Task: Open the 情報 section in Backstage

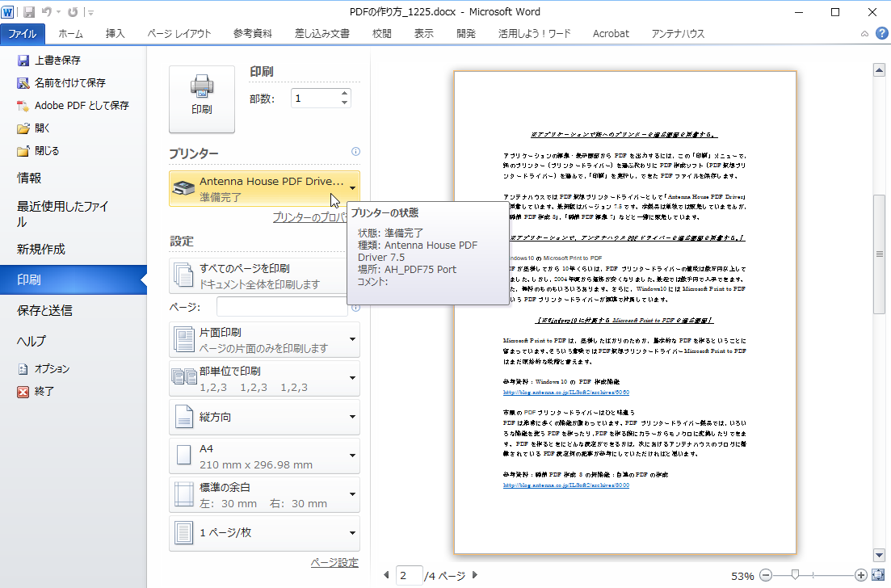Action: [x=29, y=178]
